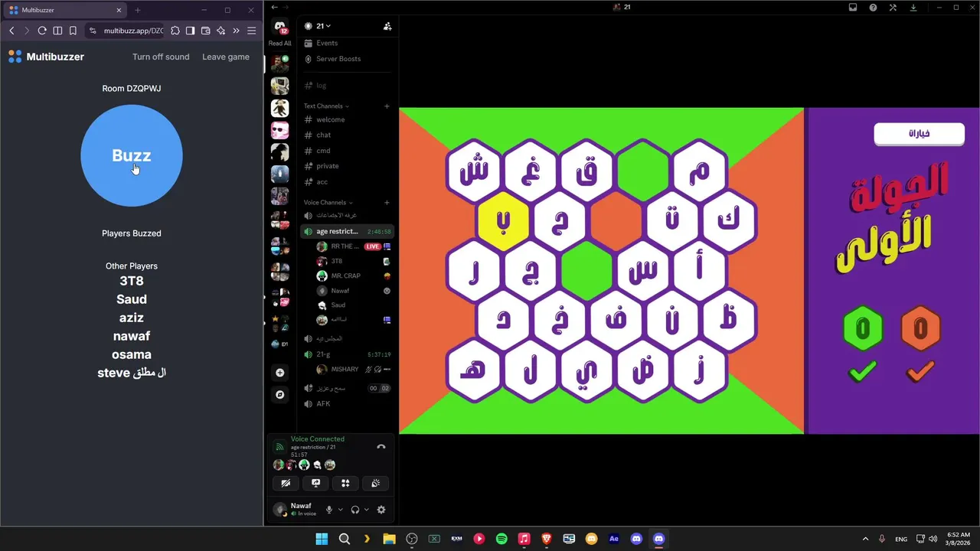
Task: Open the chat text channel
Action: click(323, 135)
